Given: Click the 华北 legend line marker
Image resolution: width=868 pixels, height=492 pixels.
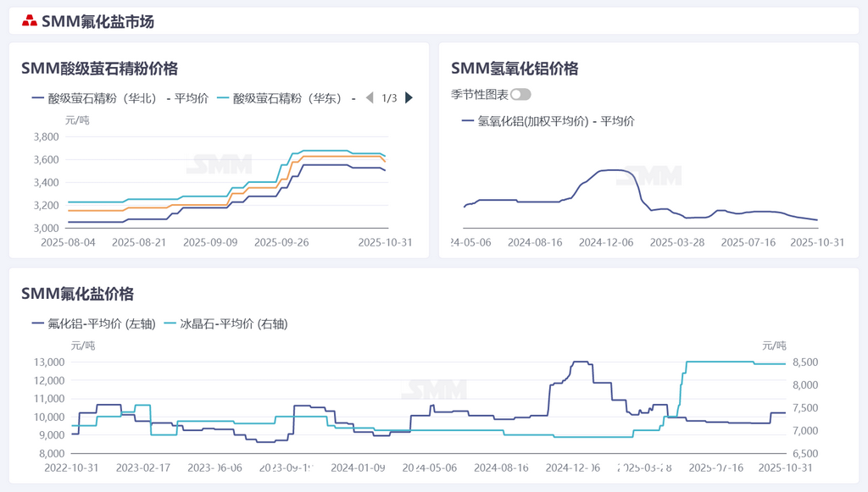Looking at the screenshot, I should (38, 98).
